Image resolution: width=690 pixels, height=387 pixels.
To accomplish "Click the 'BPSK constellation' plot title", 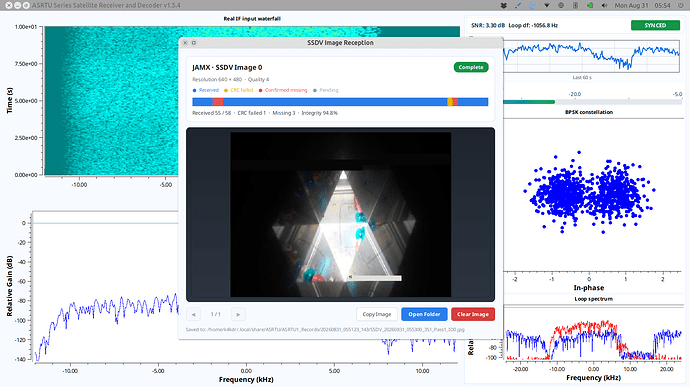I will point(589,112).
